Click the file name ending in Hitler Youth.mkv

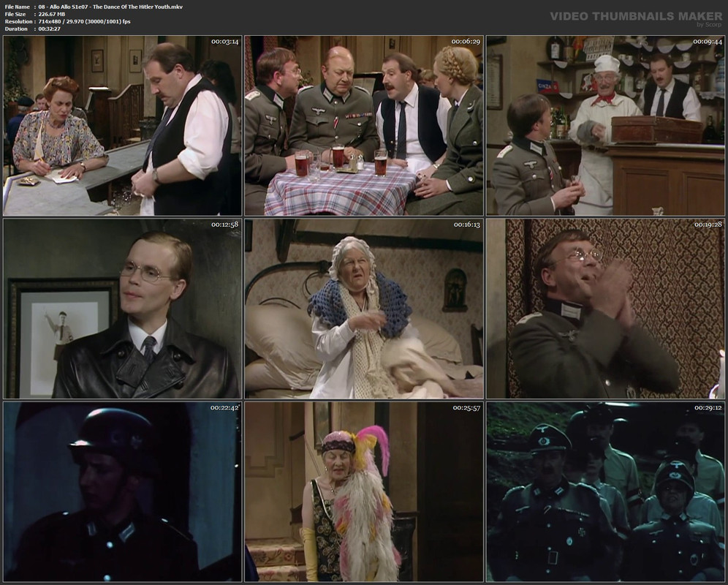(x=110, y=7)
